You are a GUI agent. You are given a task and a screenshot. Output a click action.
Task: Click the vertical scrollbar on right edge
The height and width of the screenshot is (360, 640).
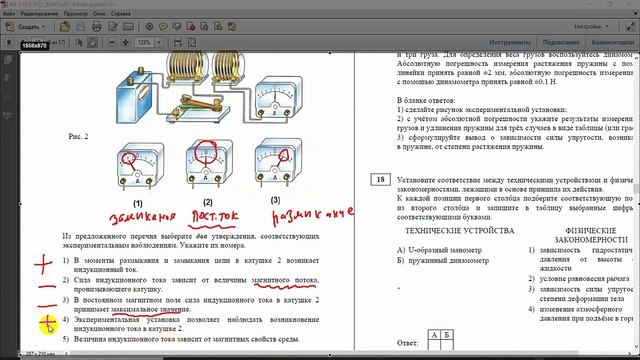(636, 189)
